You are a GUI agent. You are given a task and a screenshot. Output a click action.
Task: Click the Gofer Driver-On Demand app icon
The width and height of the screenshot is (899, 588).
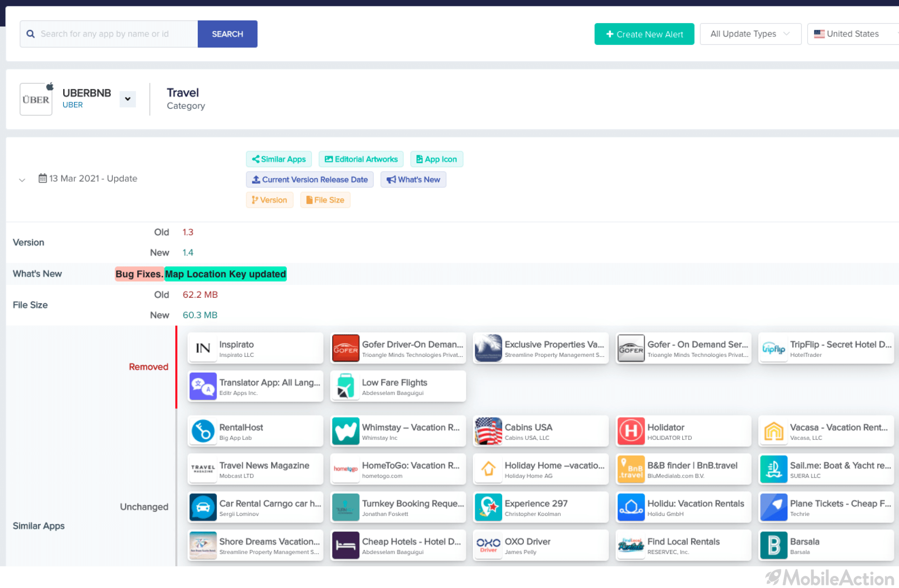[x=346, y=348]
